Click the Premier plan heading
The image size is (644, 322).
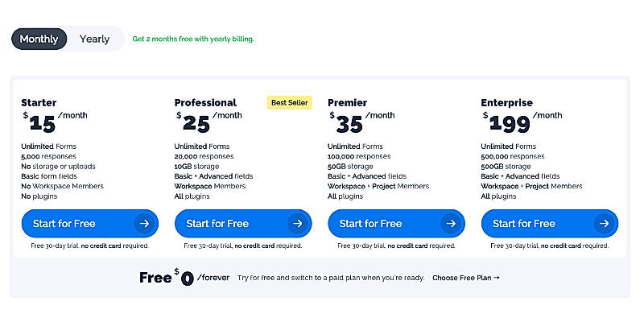(347, 102)
